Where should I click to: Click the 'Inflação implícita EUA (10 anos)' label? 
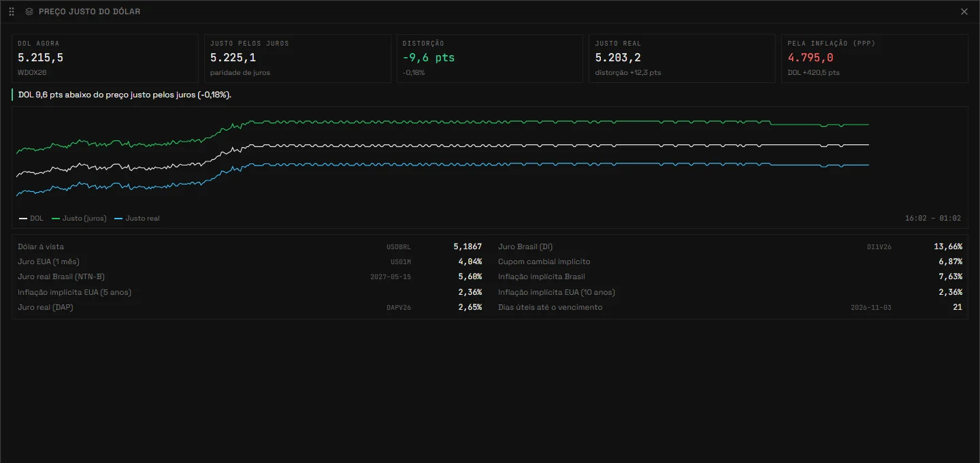[557, 292]
